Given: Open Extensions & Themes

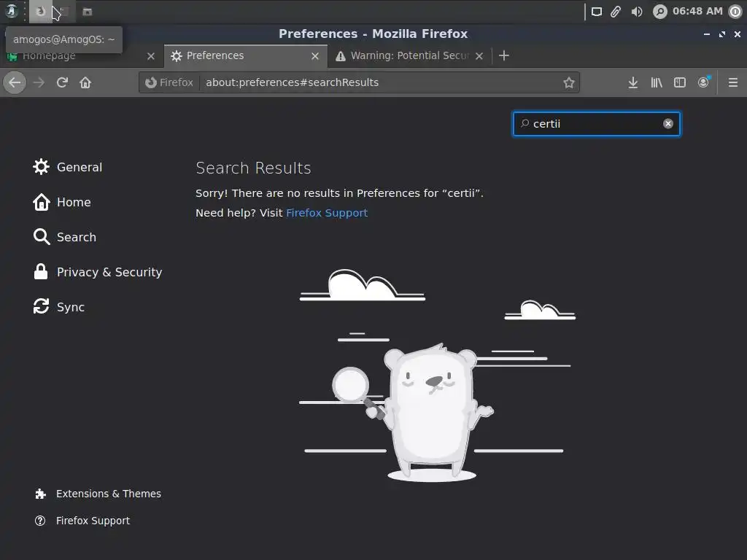Looking at the screenshot, I should click(98, 494).
